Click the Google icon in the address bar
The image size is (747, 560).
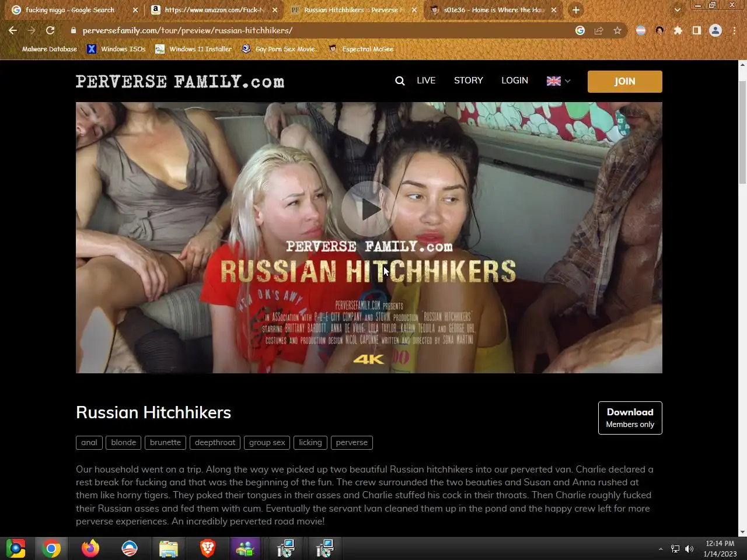(x=580, y=30)
